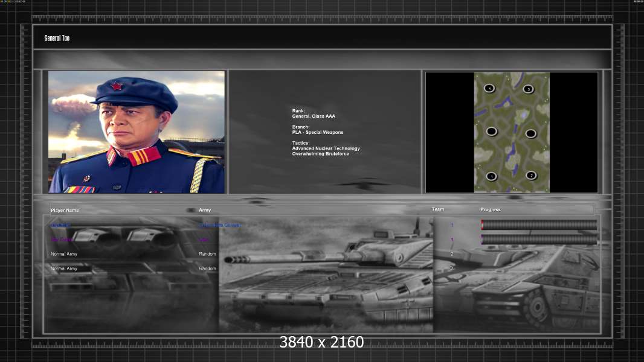Click the Advanced Nuclear Technology tactics text
644x362 pixels.
[326, 148]
